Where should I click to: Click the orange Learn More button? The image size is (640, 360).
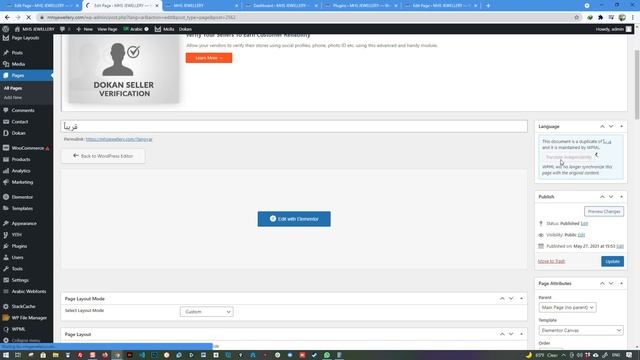(x=209, y=58)
